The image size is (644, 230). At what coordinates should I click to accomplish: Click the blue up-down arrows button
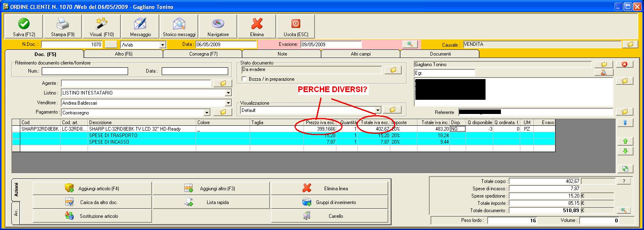[625, 123]
